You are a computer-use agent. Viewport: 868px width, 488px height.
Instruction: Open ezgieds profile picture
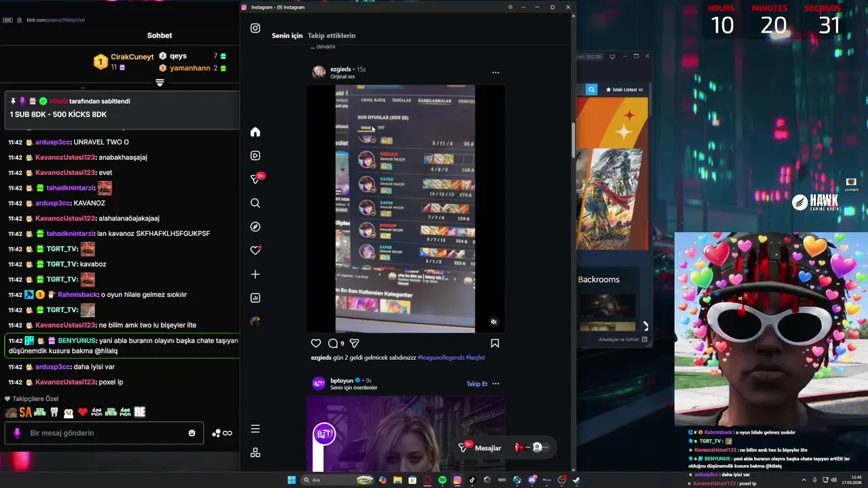[318, 73]
